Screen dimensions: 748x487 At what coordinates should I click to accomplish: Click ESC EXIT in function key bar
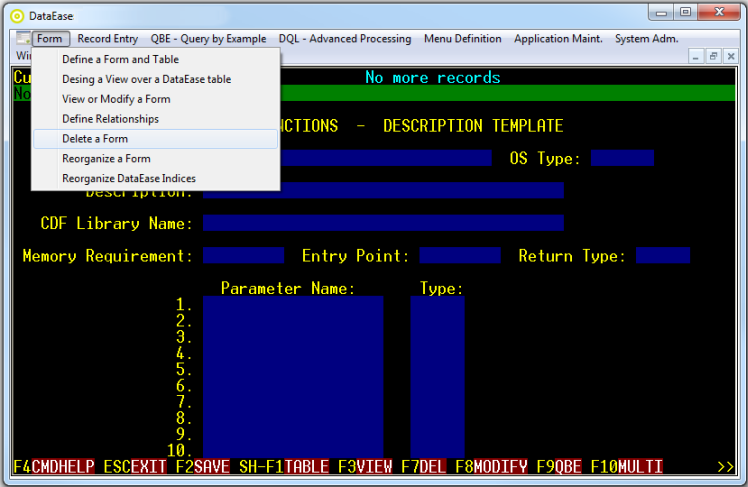(x=135, y=466)
